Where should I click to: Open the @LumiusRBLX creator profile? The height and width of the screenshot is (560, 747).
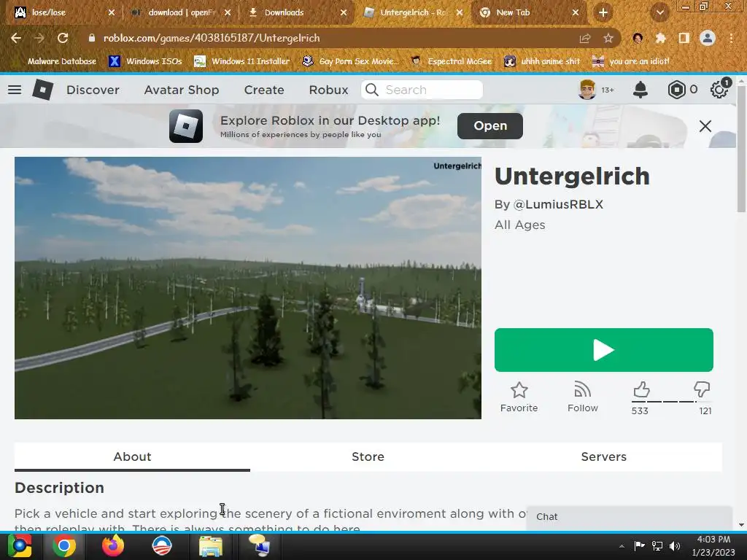tap(558, 204)
